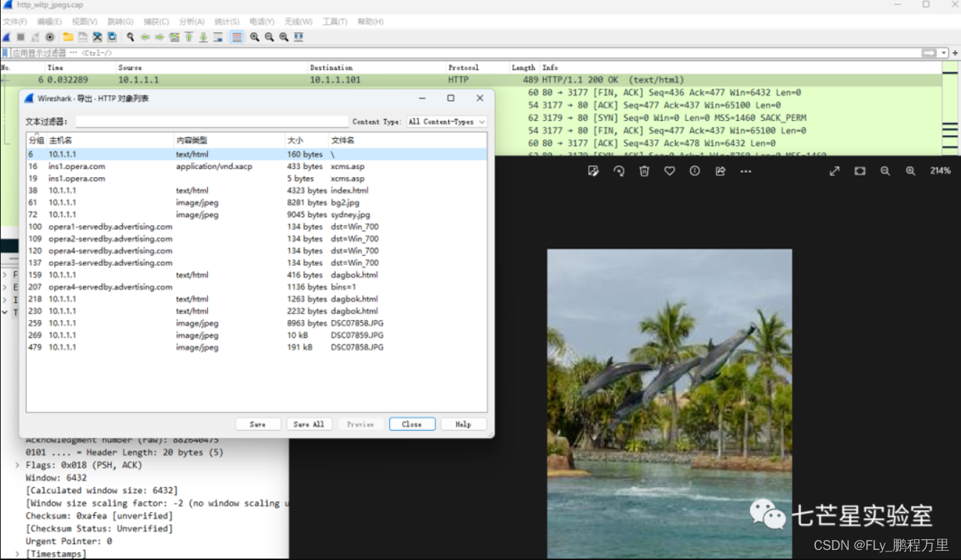Open the 文件(F) menu

click(x=15, y=22)
